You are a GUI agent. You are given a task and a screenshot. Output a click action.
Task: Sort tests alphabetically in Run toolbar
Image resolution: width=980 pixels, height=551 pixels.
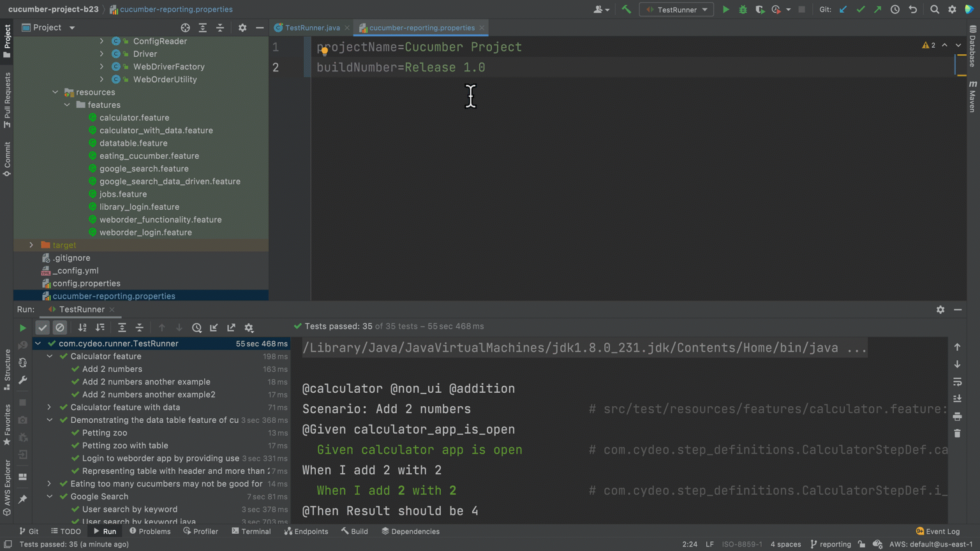(x=82, y=327)
